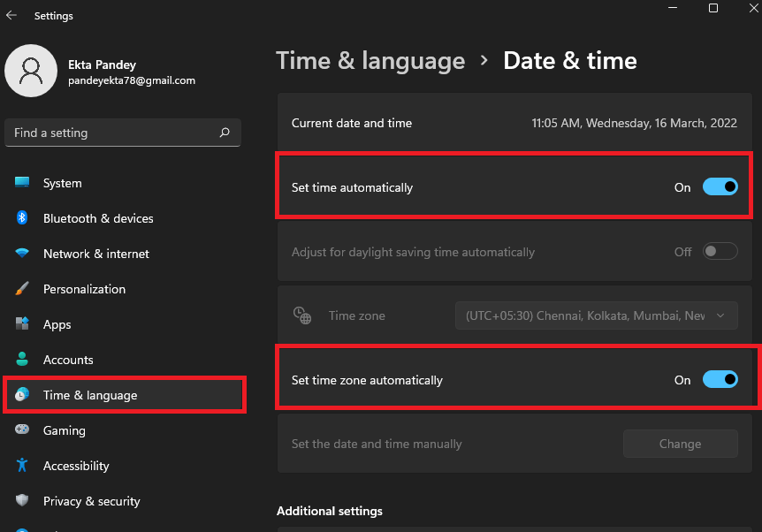Click into the Find a setting field
Viewport: 762px width, 532px height.
pos(110,133)
